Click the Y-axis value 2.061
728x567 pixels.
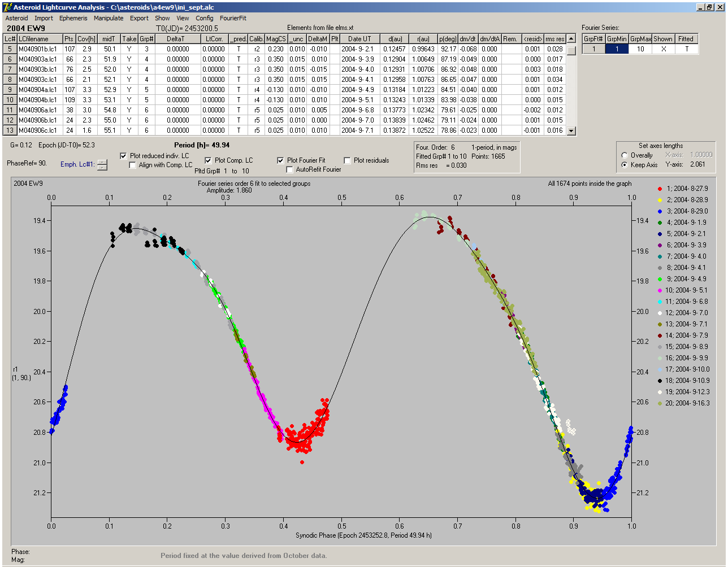[697, 164]
